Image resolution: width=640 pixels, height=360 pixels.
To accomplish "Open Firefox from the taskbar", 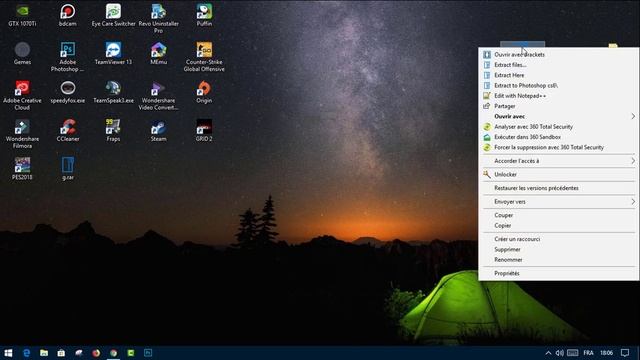I will [96, 353].
